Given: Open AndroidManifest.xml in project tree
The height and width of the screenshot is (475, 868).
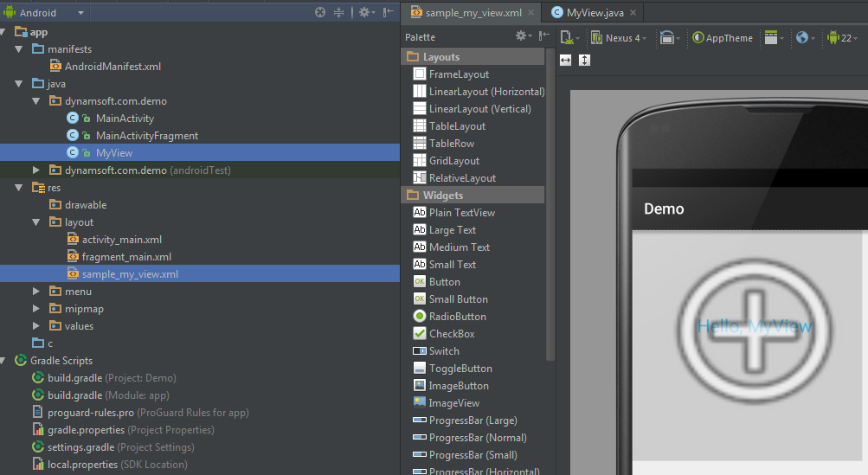Looking at the screenshot, I should (113, 67).
